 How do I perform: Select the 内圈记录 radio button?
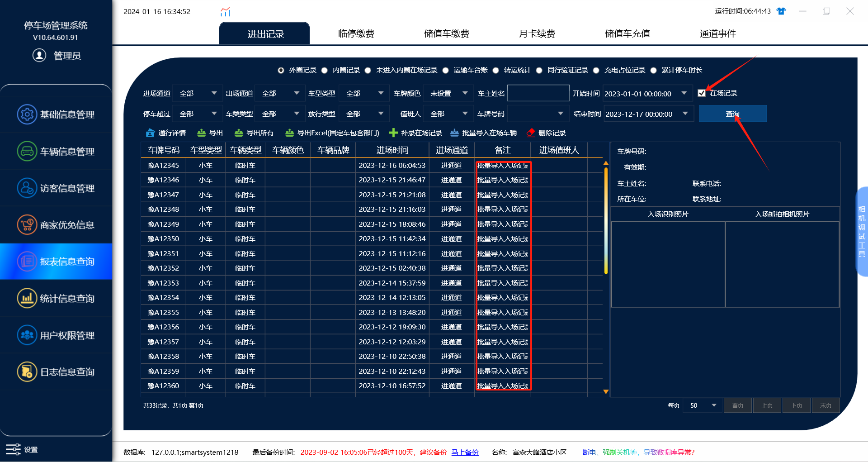click(325, 70)
